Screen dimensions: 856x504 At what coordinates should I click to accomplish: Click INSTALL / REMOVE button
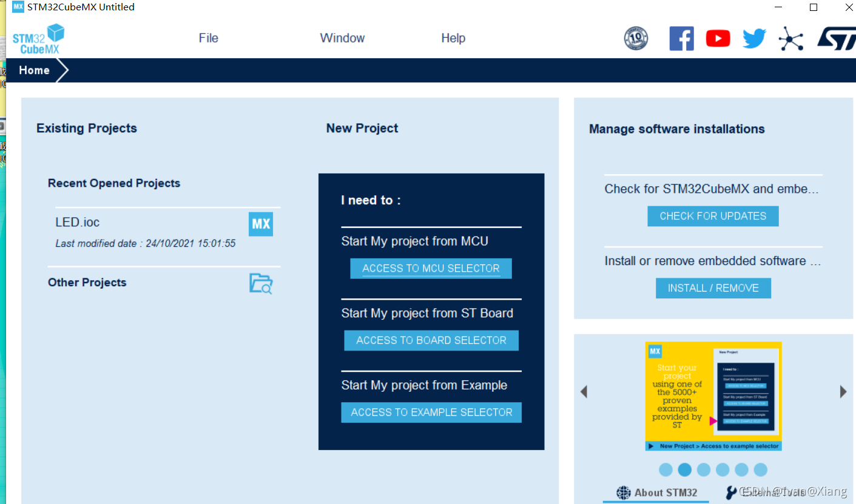point(713,288)
